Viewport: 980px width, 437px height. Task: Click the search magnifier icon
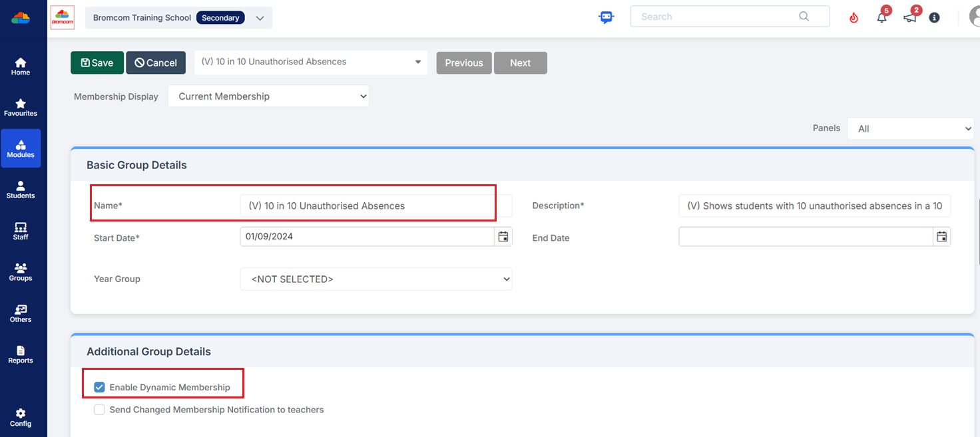804,17
